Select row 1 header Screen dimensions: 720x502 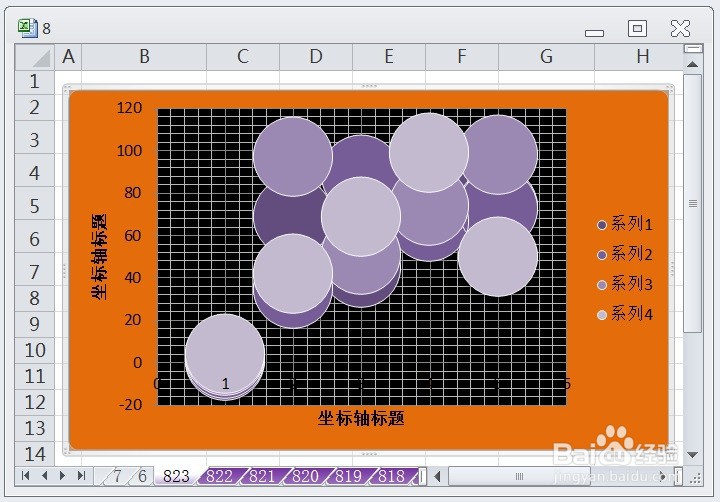pyautogui.click(x=34, y=82)
